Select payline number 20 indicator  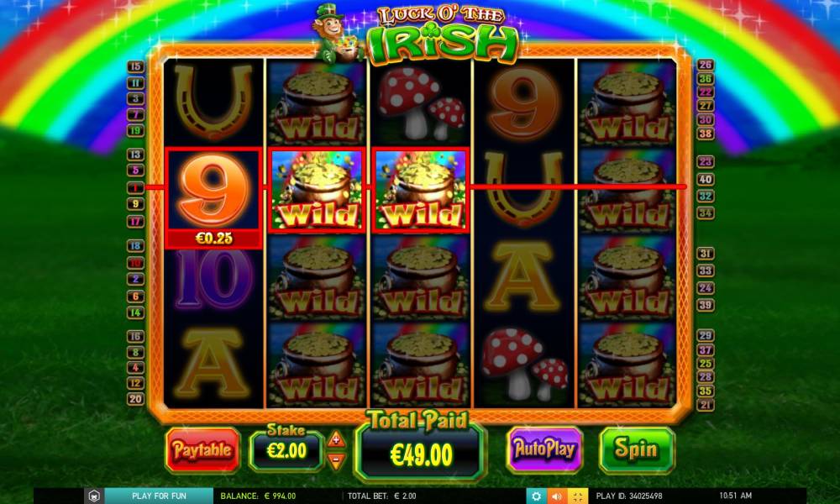135,398
